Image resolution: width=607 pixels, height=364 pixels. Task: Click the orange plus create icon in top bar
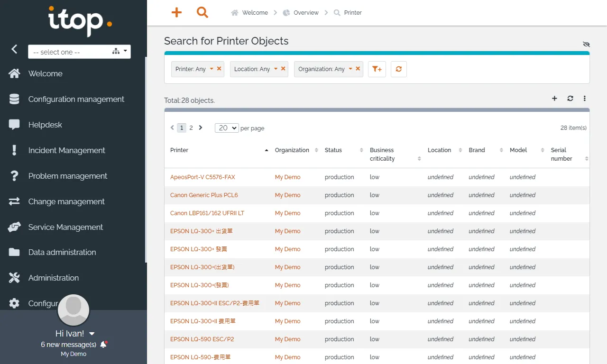pos(176,12)
